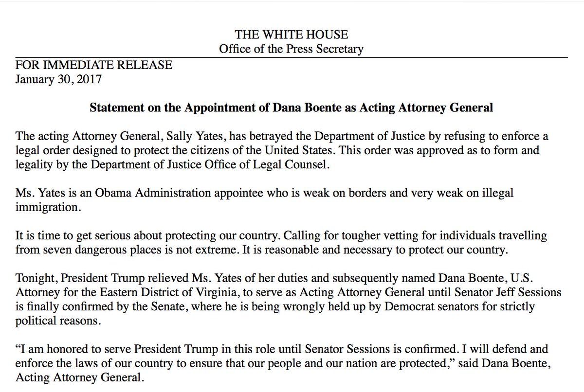Click the bold statement title about Dana Boente
The width and height of the screenshot is (584, 392).
291,108
